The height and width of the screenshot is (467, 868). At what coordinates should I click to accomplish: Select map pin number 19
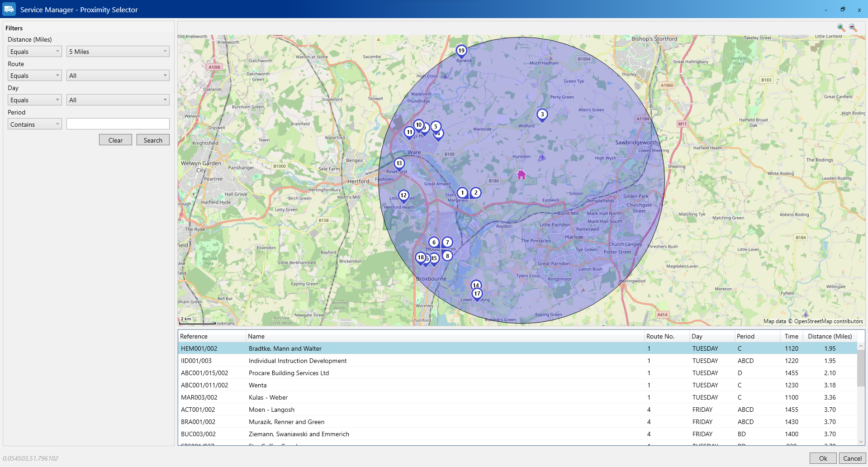(461, 51)
